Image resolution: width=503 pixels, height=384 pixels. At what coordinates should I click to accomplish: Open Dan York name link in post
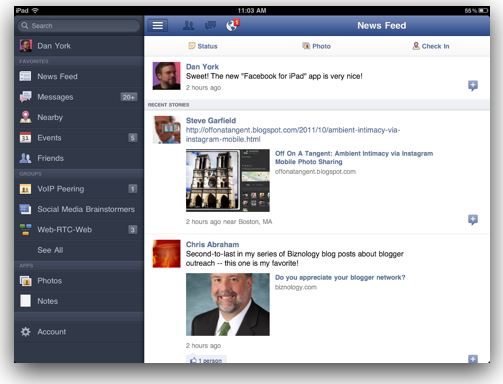(202, 67)
